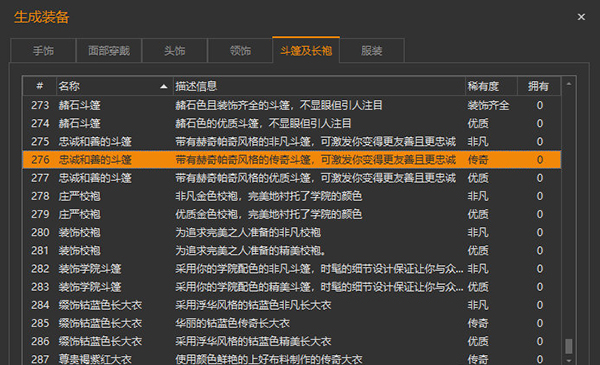Click the sort arrow in 名称 header
The height and width of the screenshot is (365, 600).
coord(164,86)
